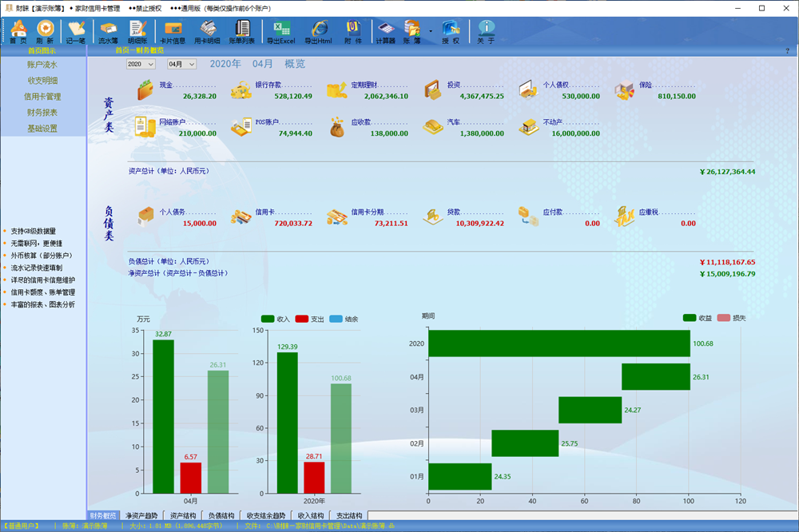Switch to the 净资产趋势 tab

coord(141,516)
